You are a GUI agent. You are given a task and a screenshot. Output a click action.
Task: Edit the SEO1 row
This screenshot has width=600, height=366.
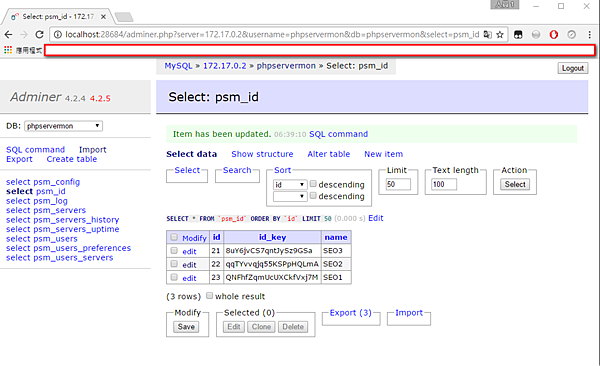pos(189,278)
